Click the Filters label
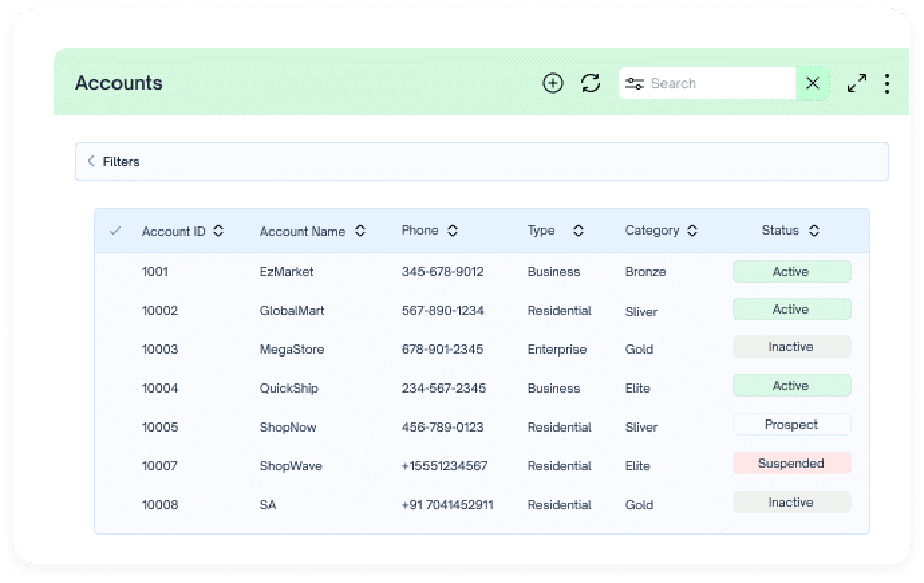 [121, 161]
